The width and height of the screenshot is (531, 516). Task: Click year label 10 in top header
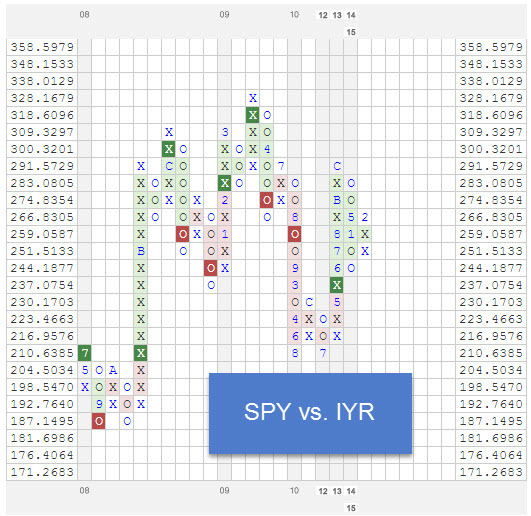pos(295,15)
